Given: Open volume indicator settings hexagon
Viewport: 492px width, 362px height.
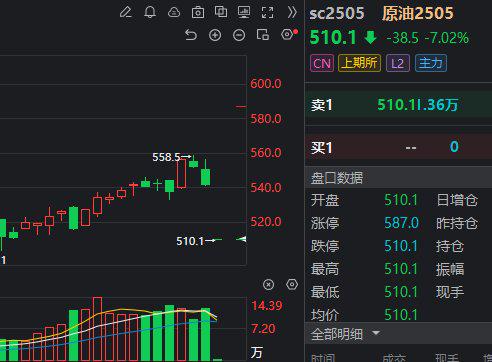Looking at the screenshot, I should coord(292,284).
